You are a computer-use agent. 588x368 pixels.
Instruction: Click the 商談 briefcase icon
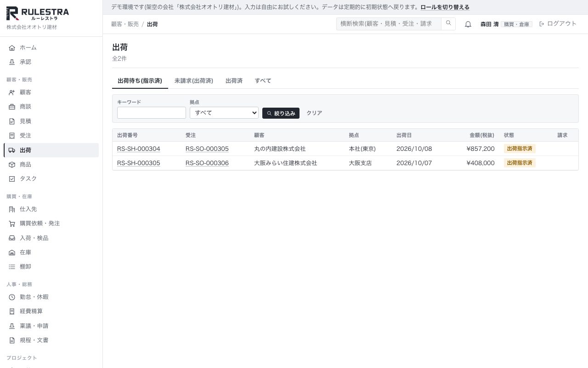click(12, 107)
